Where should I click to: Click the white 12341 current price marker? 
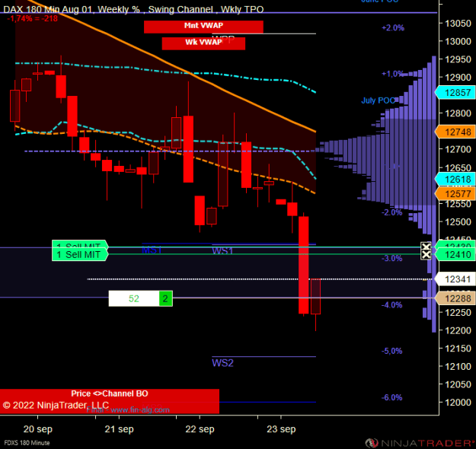coord(455,279)
